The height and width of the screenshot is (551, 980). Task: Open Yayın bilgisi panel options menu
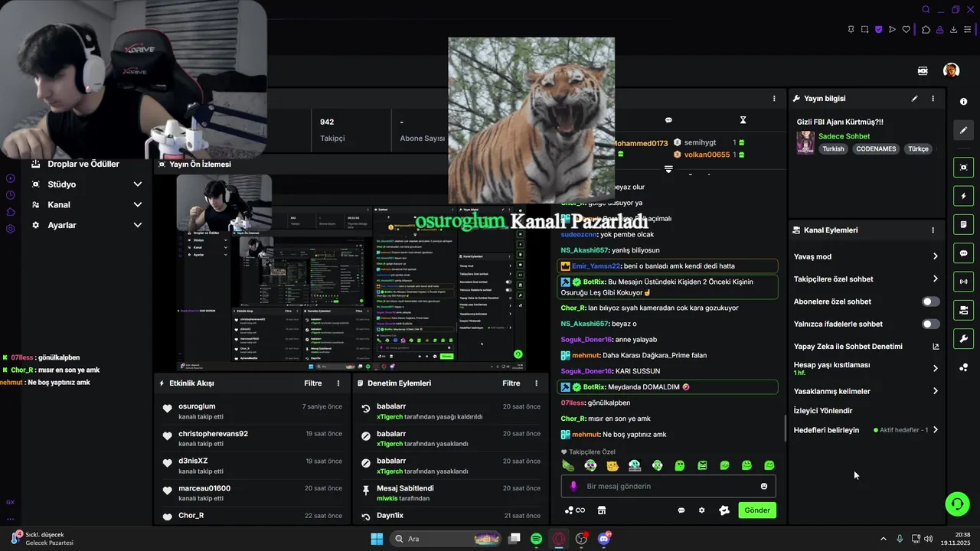933,99
